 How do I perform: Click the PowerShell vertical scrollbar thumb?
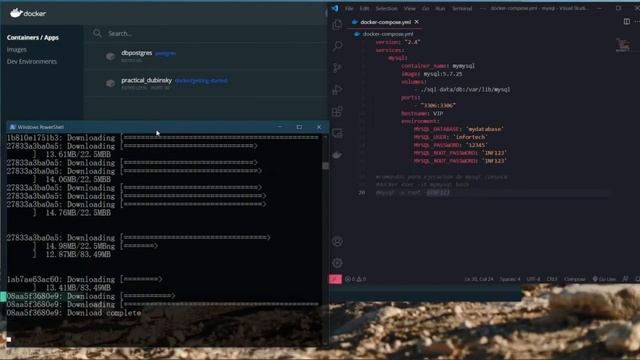tap(325, 166)
